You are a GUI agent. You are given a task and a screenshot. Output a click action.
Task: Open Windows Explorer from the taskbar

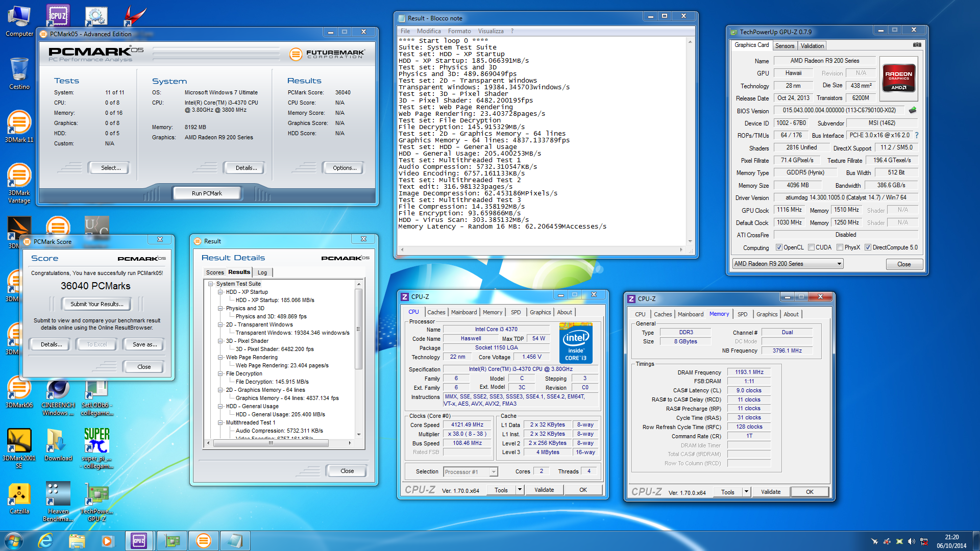77,540
